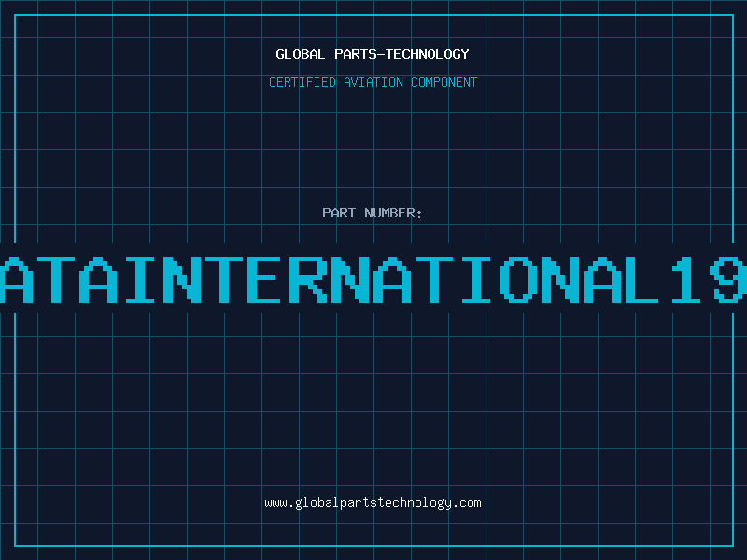
Task: Click the GLOBAL PARTS-TECHNOLOGY heading
Action: click(x=373, y=54)
